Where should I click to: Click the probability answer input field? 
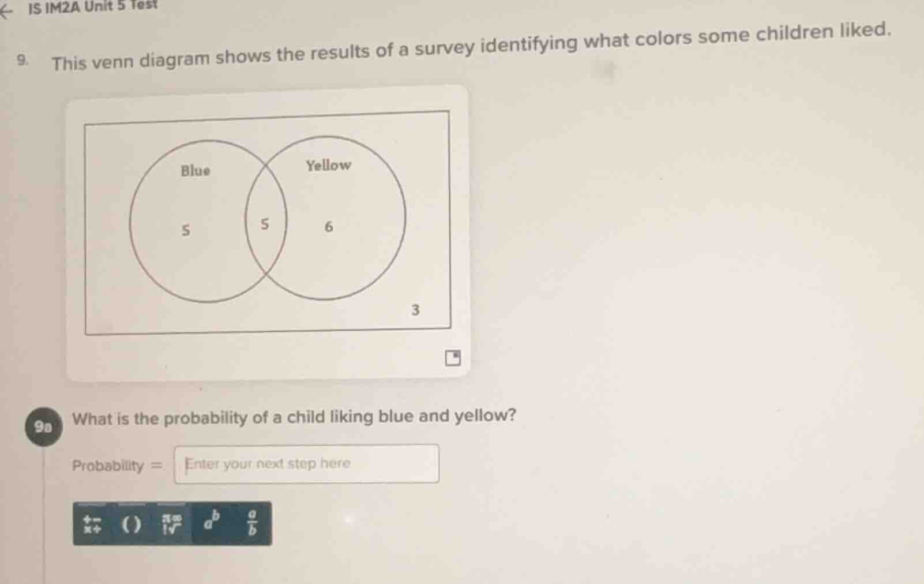[306, 465]
